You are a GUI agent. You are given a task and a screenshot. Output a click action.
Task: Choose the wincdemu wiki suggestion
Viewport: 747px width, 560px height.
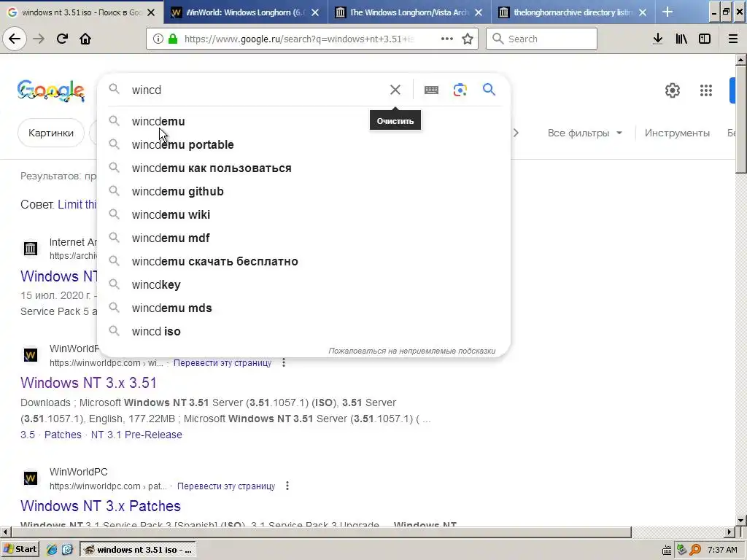[304, 215]
